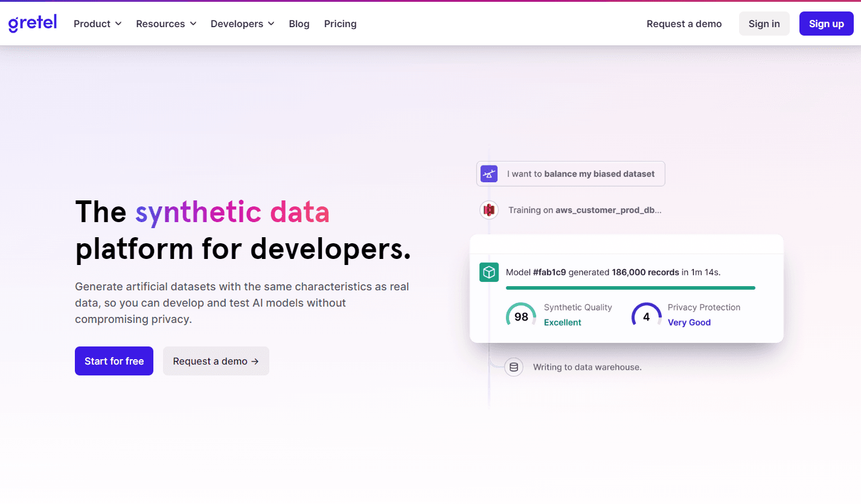The image size is (861, 504).
Task: Click the balance scale icon
Action: pos(488,174)
